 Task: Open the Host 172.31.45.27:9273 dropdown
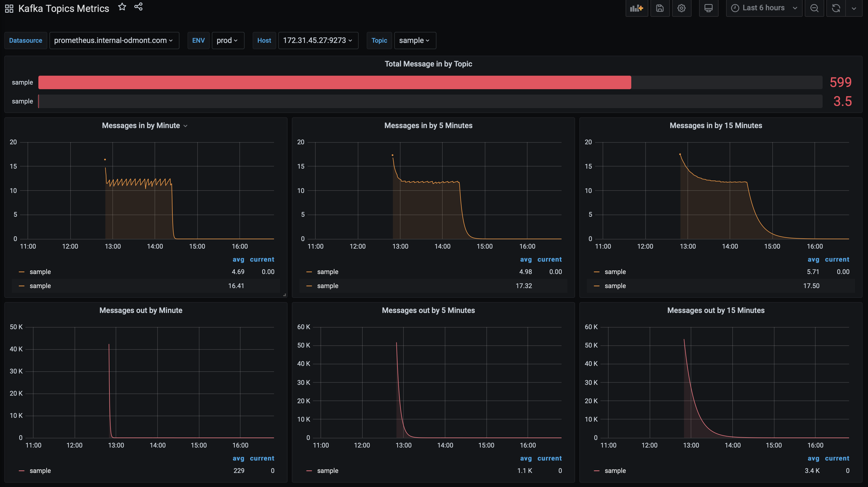[318, 41]
